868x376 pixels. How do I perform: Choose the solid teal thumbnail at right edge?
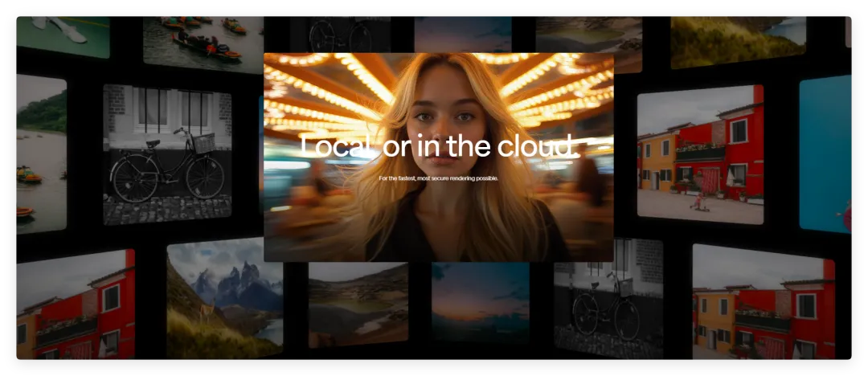pyautogui.click(x=825, y=154)
